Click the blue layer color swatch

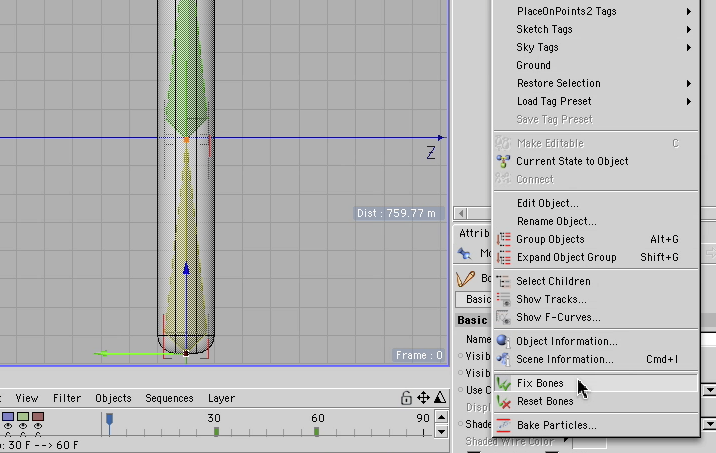(x=8, y=416)
